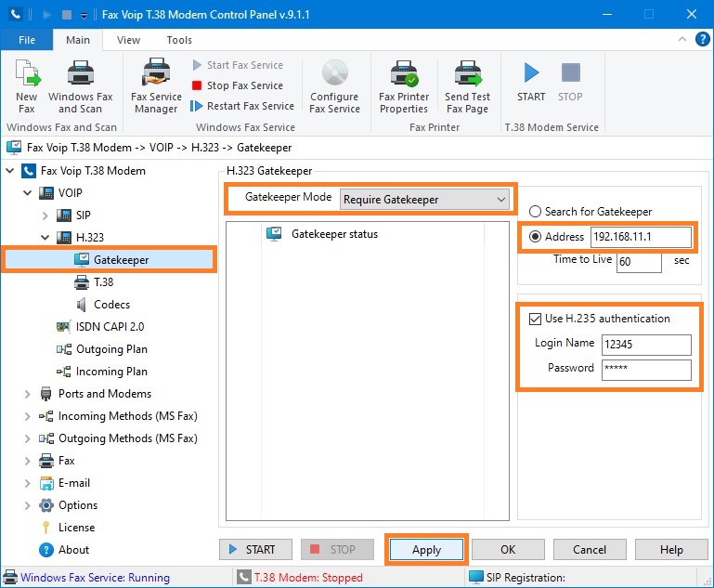Click the Login Name field
Viewport: 714px width, 588px height.
(x=646, y=345)
